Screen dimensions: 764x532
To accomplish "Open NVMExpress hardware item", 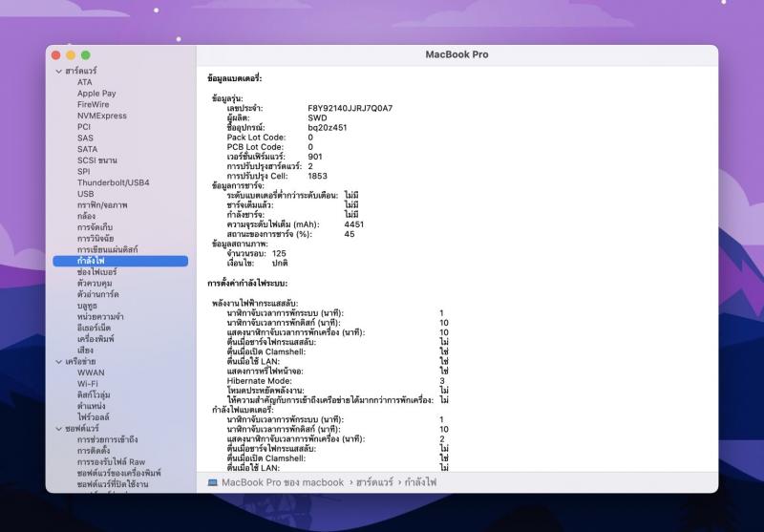I will tap(102, 116).
